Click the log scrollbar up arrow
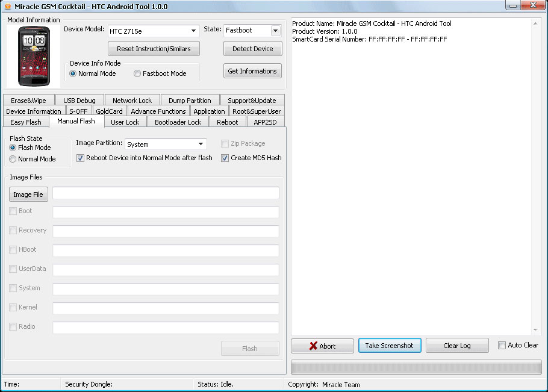The height and width of the screenshot is (392, 548). point(535,23)
